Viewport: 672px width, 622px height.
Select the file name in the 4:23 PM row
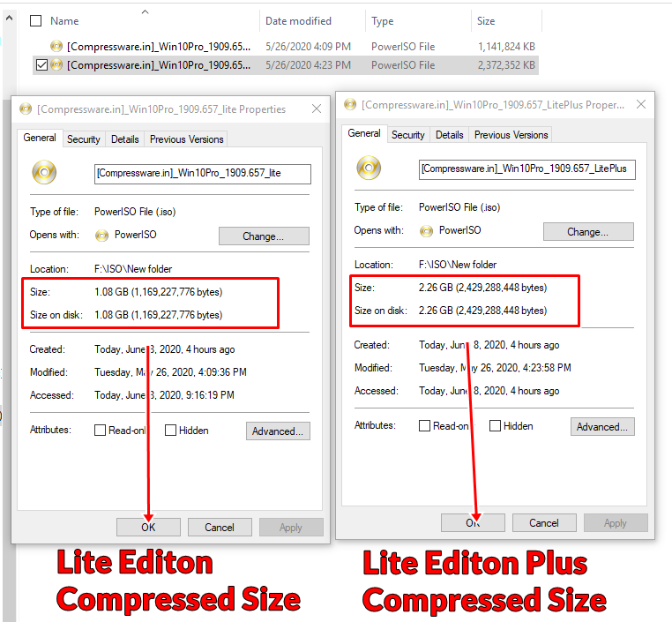[159, 65]
